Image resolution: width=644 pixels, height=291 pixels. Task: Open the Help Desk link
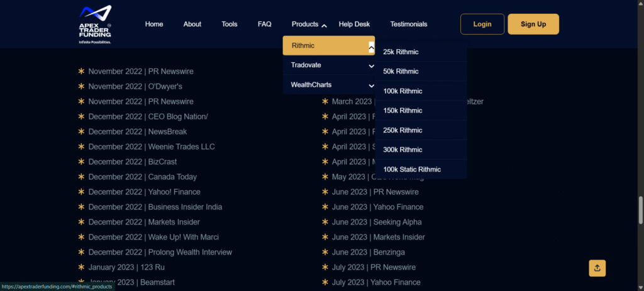point(355,25)
